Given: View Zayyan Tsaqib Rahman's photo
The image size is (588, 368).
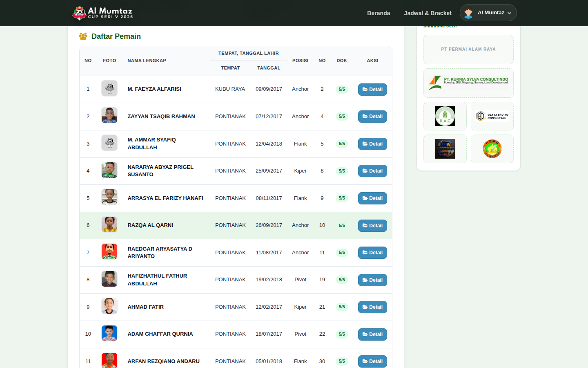Looking at the screenshot, I should pyautogui.click(x=109, y=115).
